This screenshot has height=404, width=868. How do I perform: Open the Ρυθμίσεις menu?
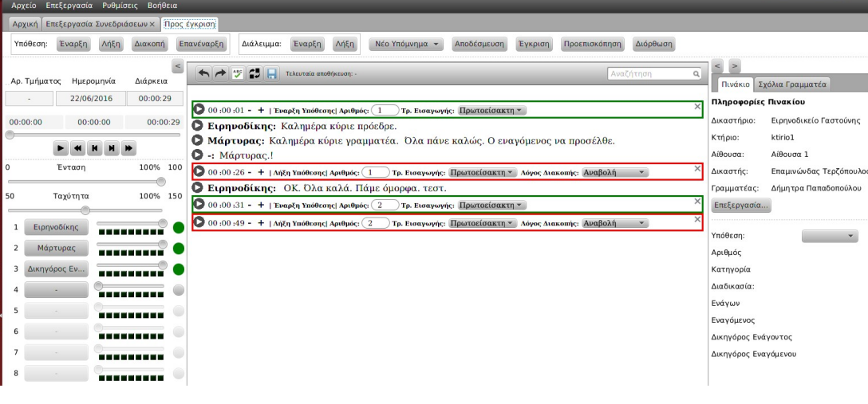tap(121, 6)
